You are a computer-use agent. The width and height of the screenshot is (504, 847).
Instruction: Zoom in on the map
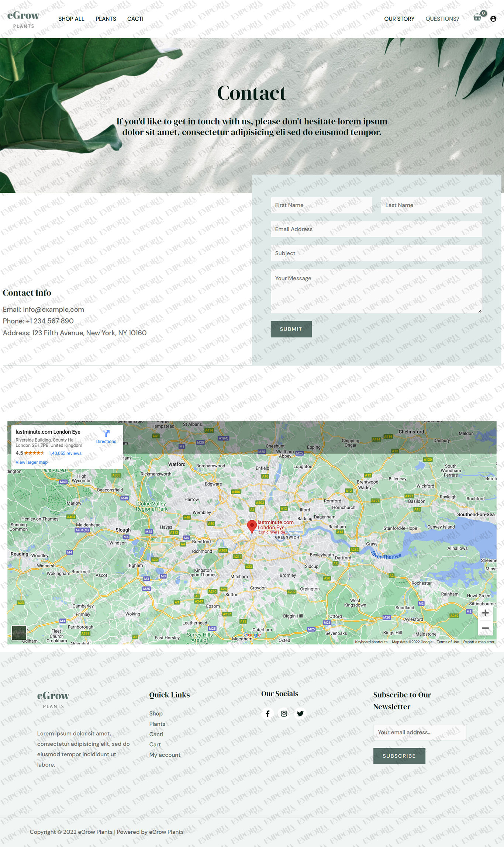pyautogui.click(x=485, y=613)
